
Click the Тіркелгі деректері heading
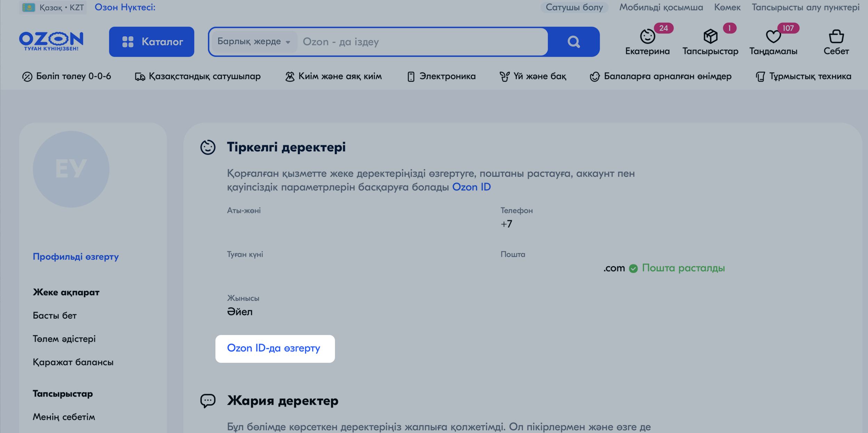coord(286,147)
